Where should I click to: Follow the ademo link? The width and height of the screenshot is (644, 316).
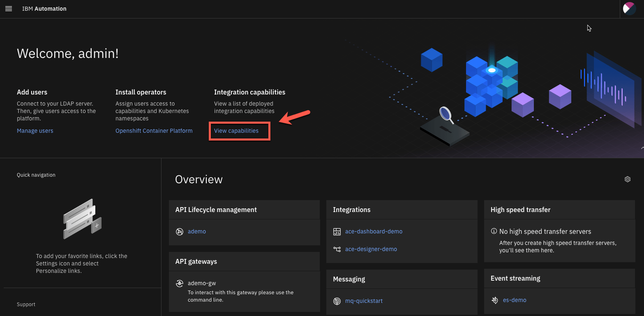click(197, 231)
